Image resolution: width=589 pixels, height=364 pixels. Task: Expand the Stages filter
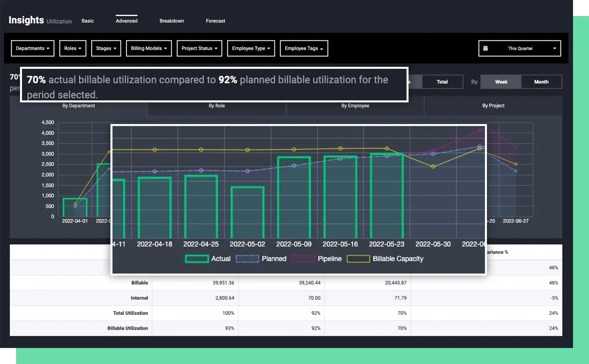(106, 48)
